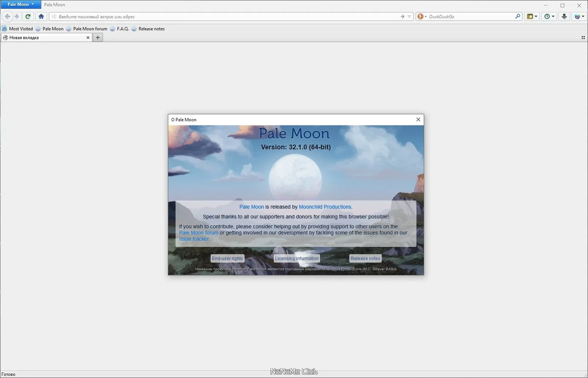Click the Готово status bar text
This screenshot has width=588, height=378.
8,374
